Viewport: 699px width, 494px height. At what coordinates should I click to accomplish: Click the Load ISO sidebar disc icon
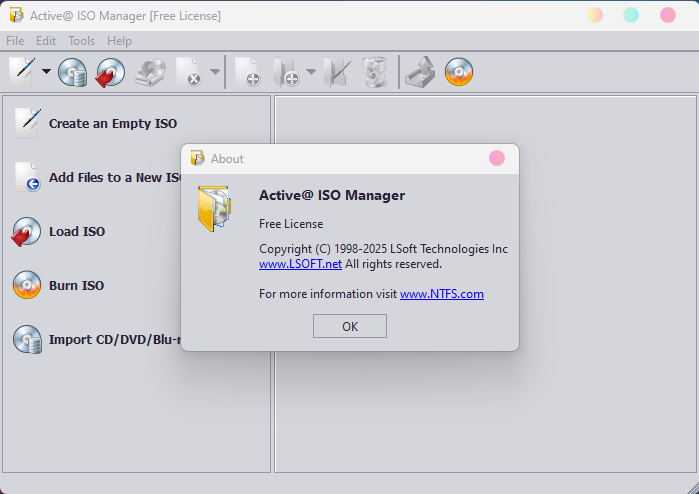(26, 231)
